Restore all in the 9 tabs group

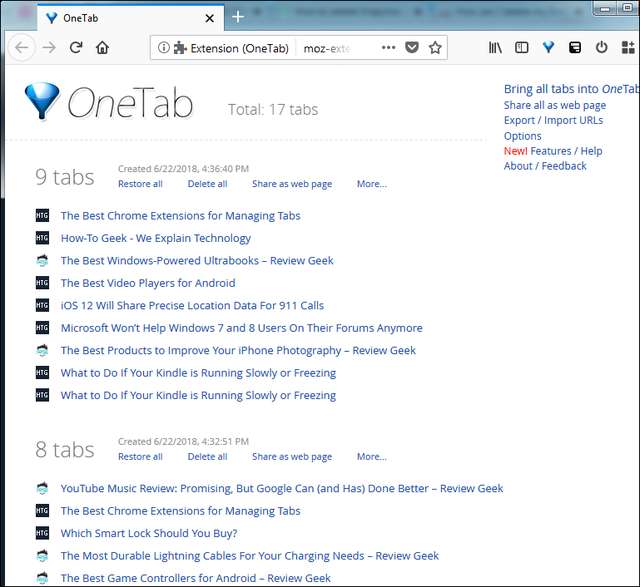(x=140, y=184)
